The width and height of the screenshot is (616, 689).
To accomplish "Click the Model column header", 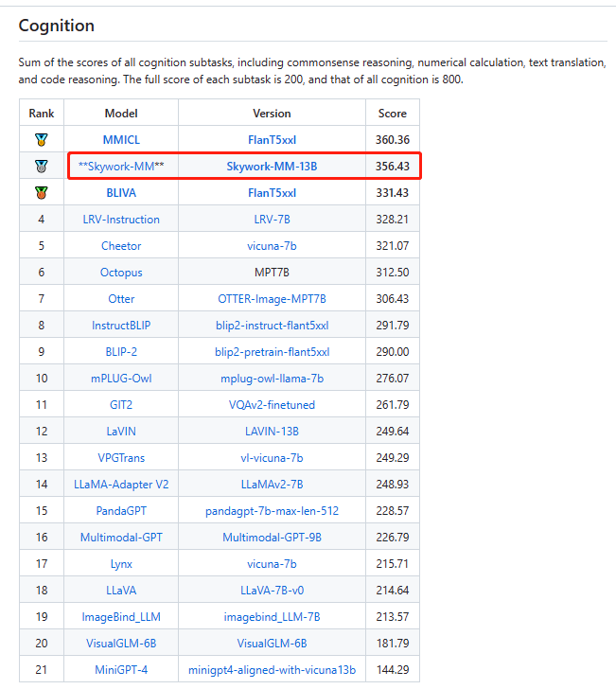I will point(121,114).
